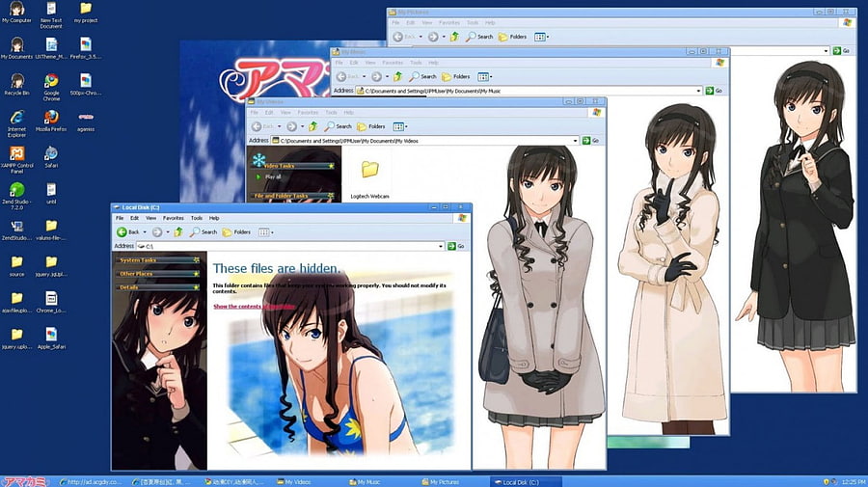This screenshot has height=487, width=868.
Task: Launch Google Chrome from the desktop
Action: coord(51,88)
